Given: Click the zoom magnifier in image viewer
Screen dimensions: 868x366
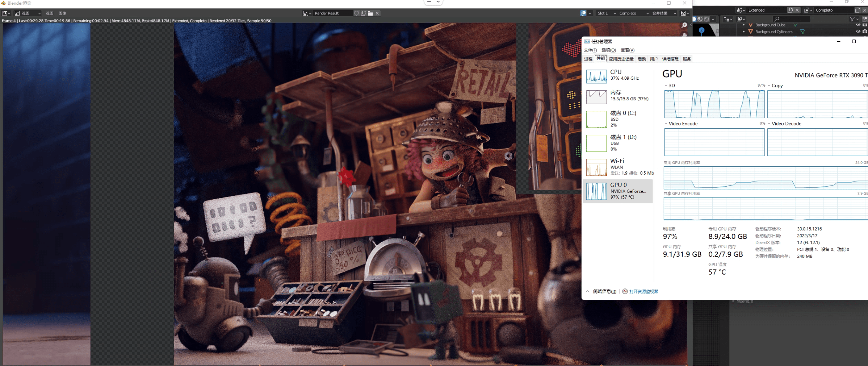Looking at the screenshot, I should [x=684, y=25].
